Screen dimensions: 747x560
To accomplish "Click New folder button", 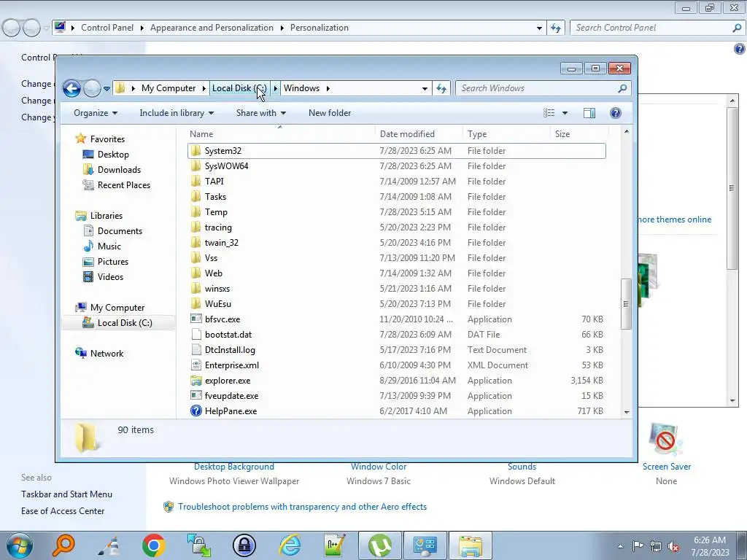I will pos(330,113).
